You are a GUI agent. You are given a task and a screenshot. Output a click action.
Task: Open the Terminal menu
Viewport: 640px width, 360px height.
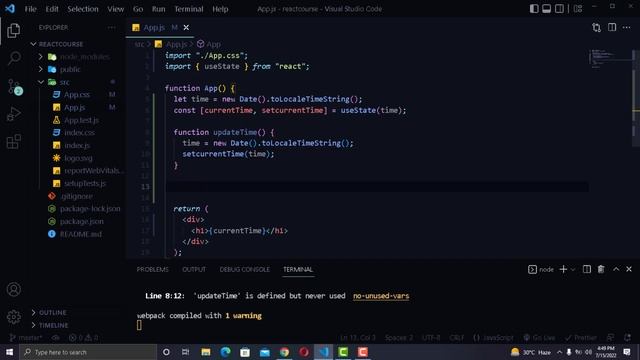click(x=189, y=9)
